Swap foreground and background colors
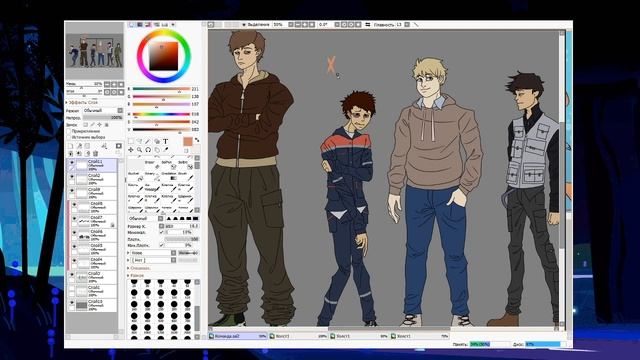Viewport: 640px width, 360px height. point(197,140)
